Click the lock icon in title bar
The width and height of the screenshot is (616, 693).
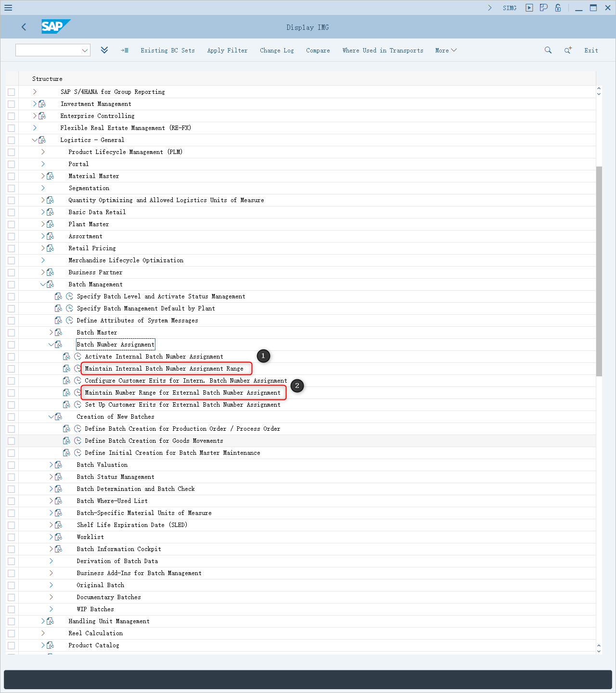558,8
